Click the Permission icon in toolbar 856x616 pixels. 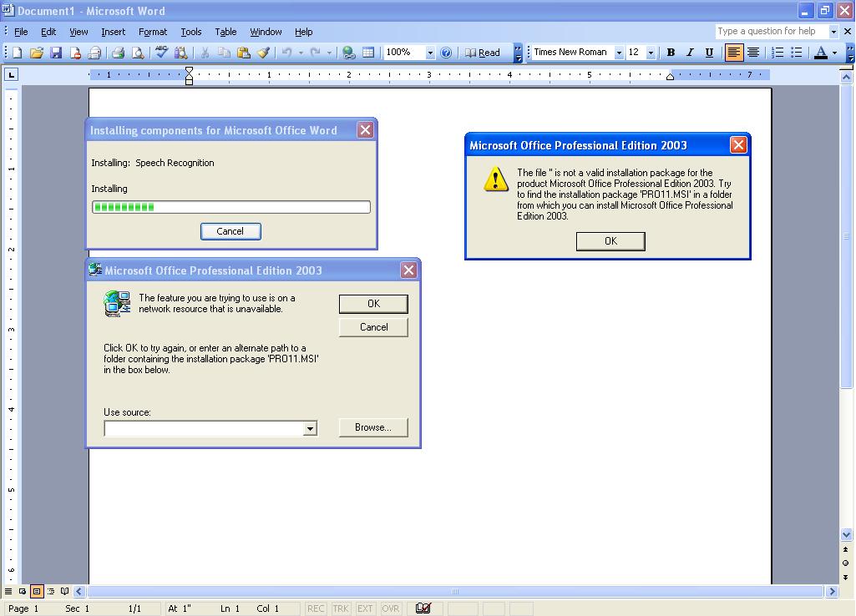[x=75, y=53]
